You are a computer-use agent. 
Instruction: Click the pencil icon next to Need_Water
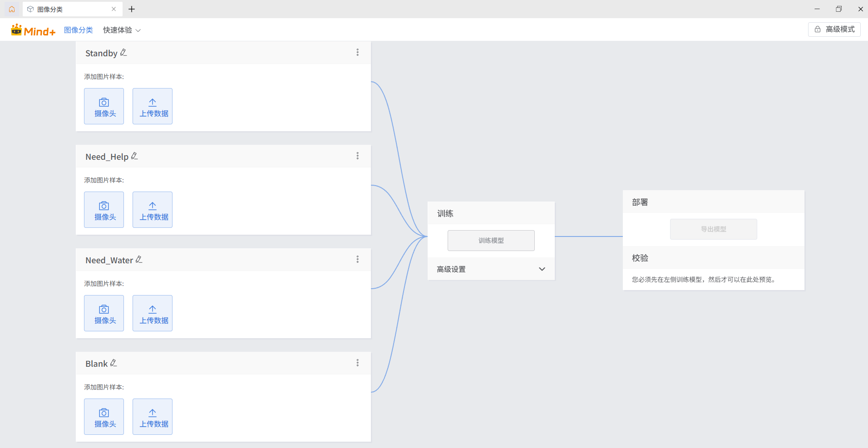139,260
